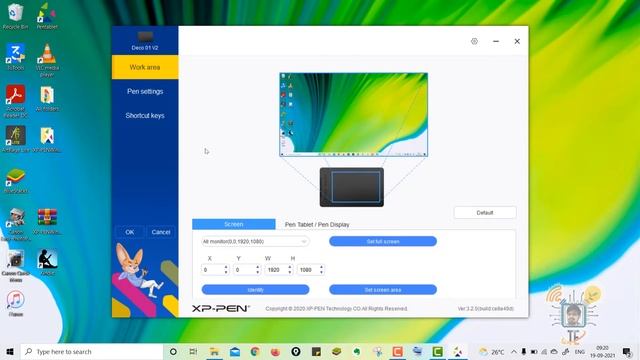The image size is (640, 360).
Task: Increase X value with stepper arrow
Action: click(x=226, y=267)
